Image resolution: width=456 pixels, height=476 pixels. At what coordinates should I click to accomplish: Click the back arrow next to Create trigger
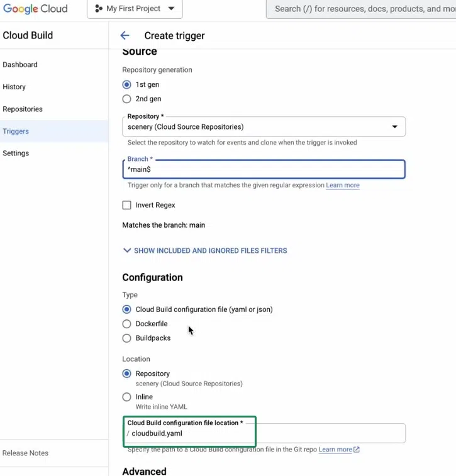(125, 36)
